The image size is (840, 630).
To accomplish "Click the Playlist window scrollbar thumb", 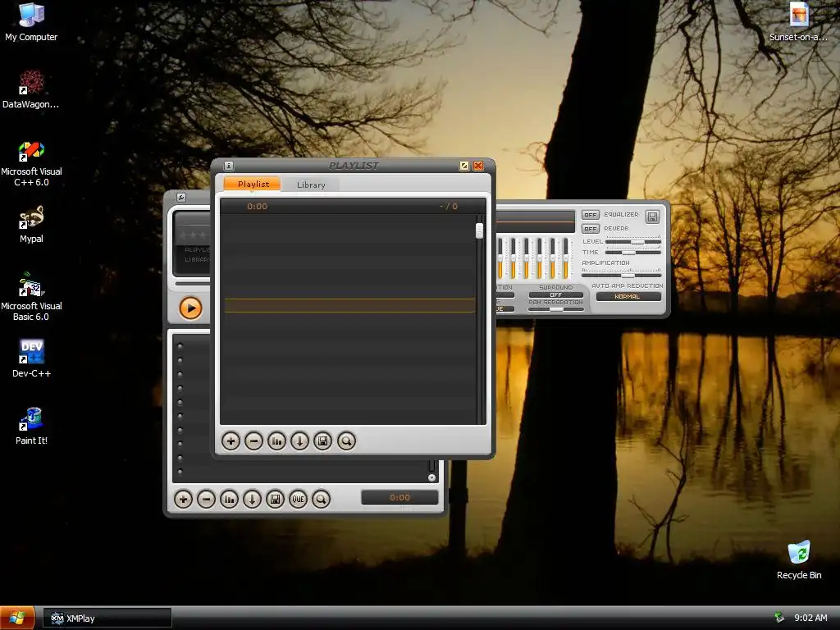I will point(479,231).
